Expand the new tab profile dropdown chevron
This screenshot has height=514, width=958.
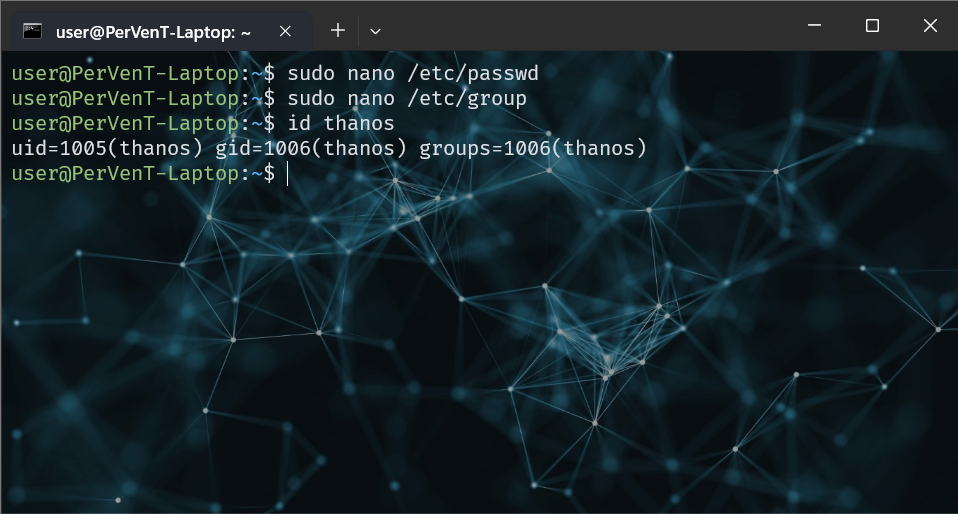coord(376,31)
